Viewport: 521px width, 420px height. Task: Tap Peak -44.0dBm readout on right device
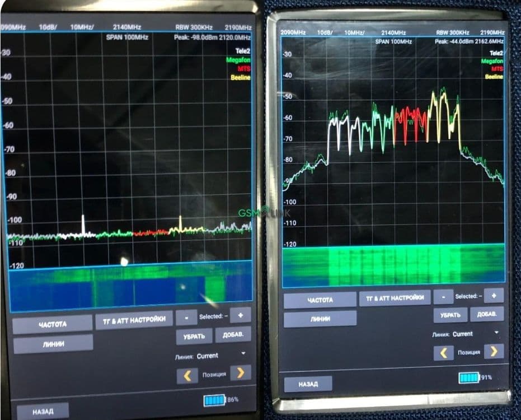pos(469,41)
